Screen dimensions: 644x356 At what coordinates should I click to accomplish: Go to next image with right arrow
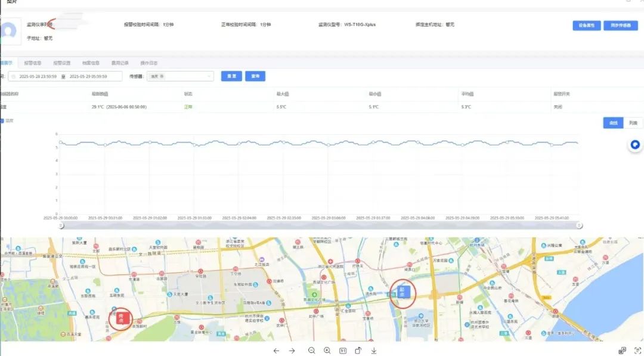click(x=292, y=351)
